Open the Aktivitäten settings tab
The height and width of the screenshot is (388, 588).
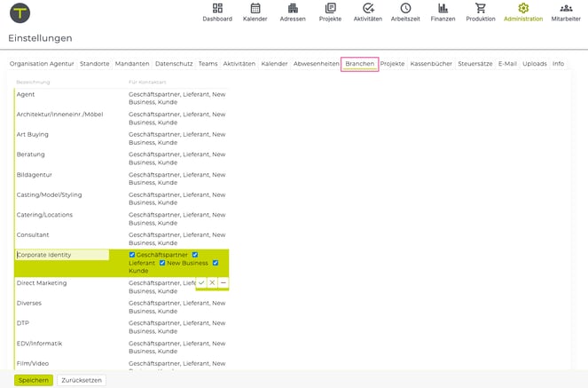(239, 64)
